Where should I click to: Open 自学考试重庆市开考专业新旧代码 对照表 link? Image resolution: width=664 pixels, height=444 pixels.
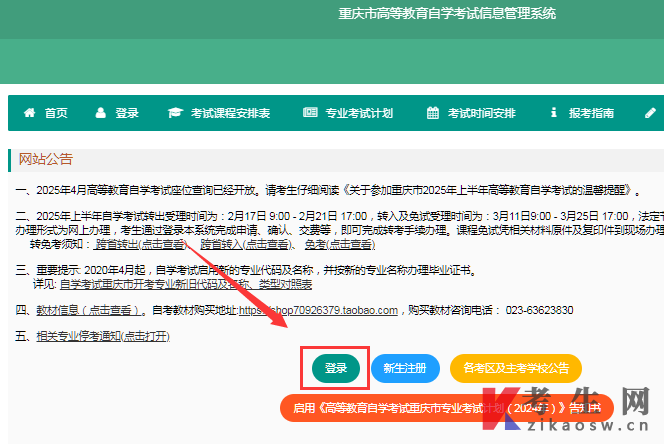tap(186, 284)
